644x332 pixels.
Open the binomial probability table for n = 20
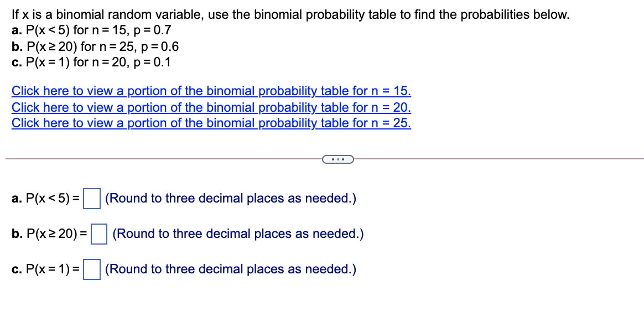[211, 107]
